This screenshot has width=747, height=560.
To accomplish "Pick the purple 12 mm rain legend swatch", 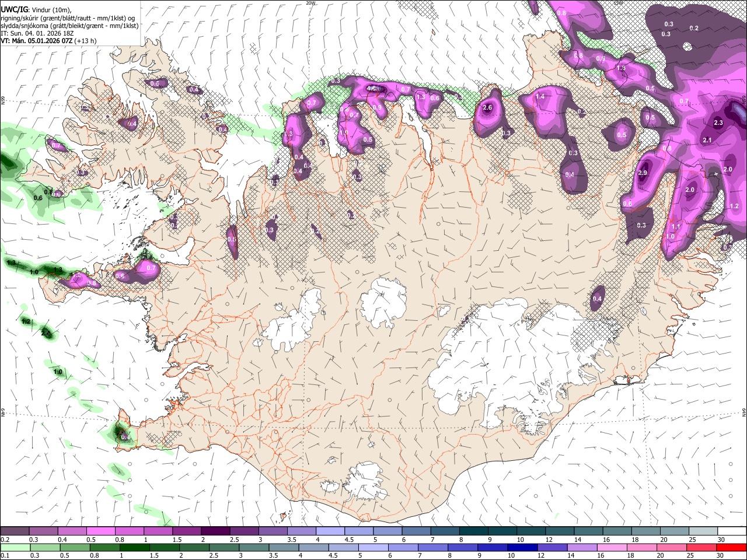I will 552,547.
